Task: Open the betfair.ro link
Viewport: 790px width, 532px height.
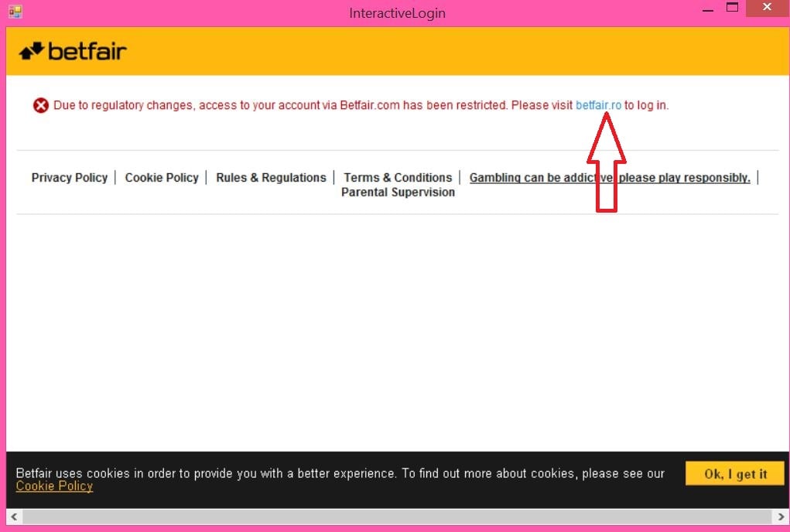Action: click(599, 105)
